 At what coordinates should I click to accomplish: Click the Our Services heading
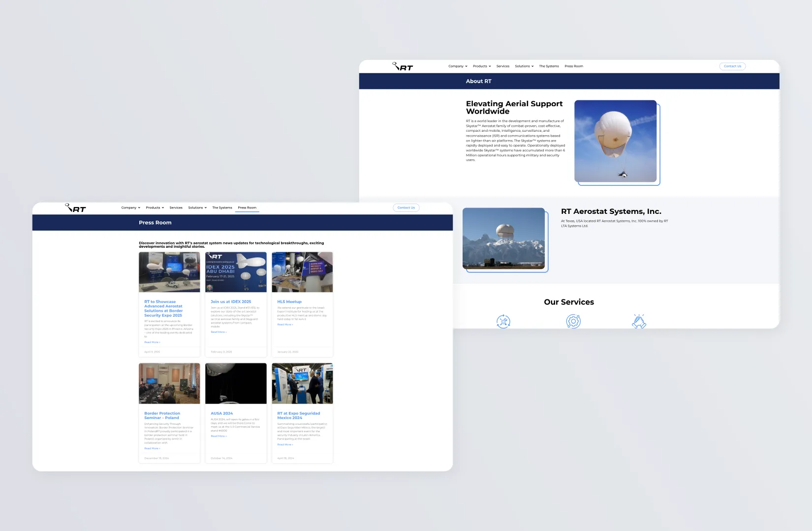click(x=569, y=302)
